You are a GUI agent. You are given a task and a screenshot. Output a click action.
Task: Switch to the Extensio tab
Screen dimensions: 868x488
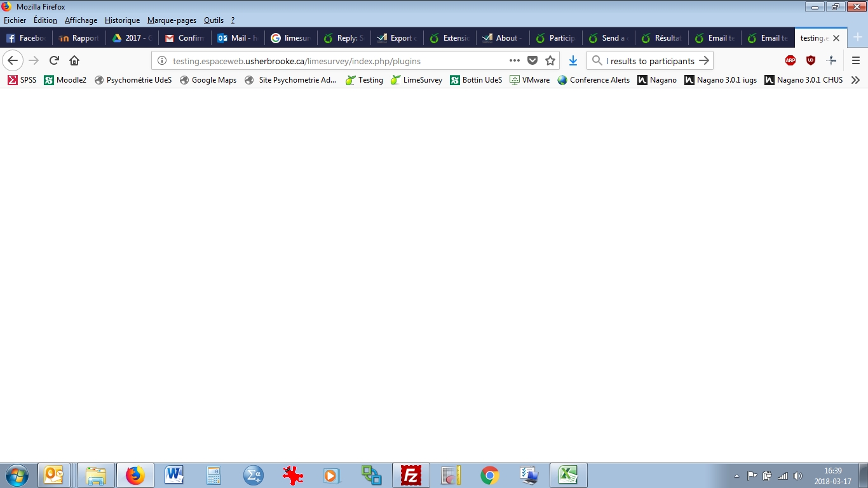pyautogui.click(x=450, y=38)
